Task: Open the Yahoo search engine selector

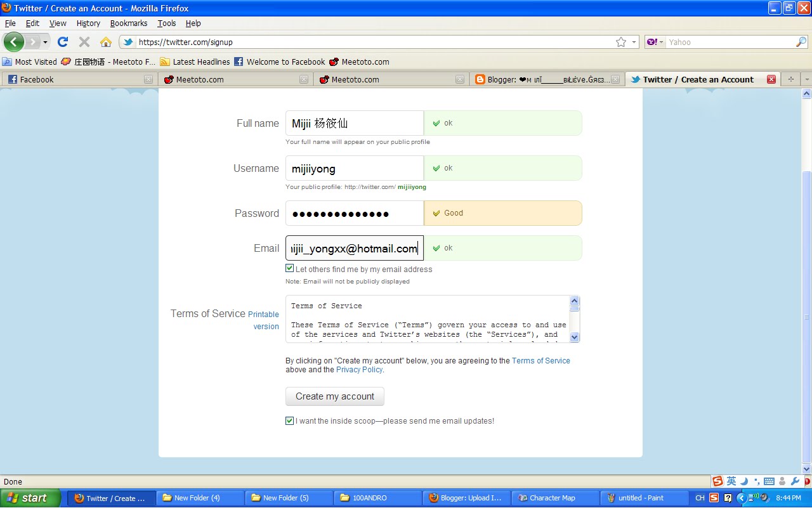Action: click(655, 42)
